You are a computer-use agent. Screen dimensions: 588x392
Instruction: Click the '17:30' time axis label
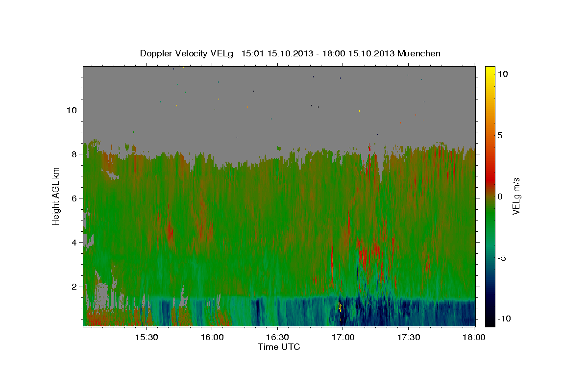[409, 337]
